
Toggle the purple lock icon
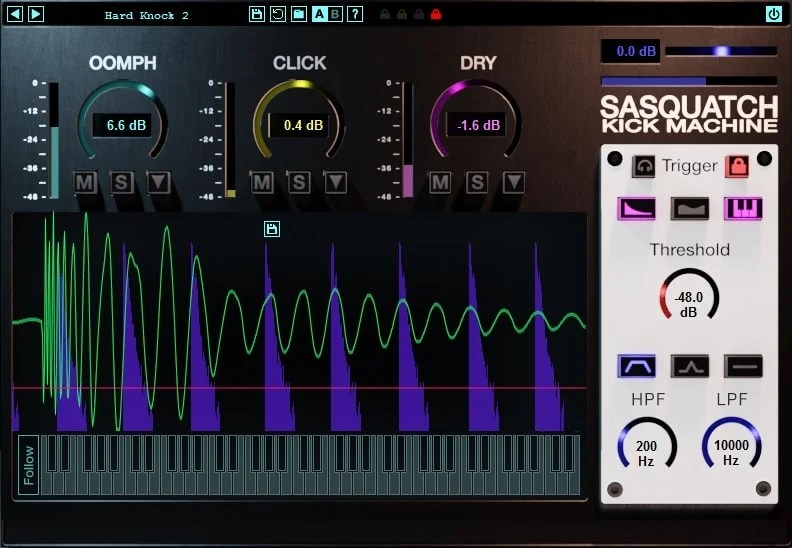(419, 14)
